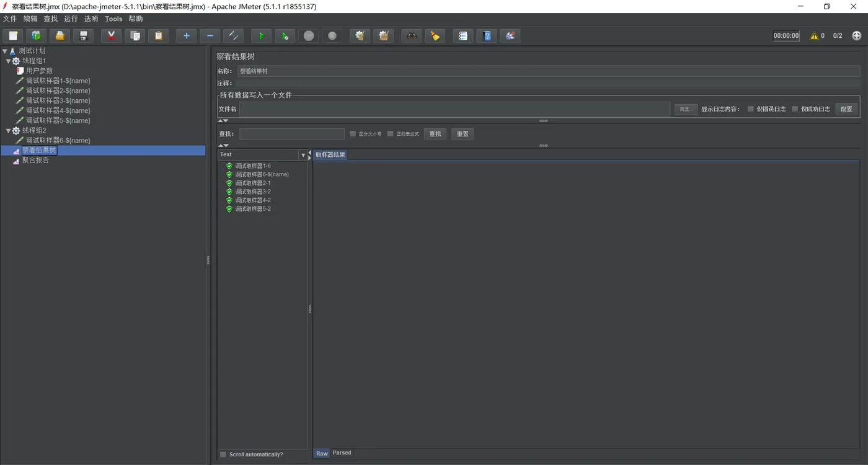Click the 文件名 input field

[x=454, y=109]
